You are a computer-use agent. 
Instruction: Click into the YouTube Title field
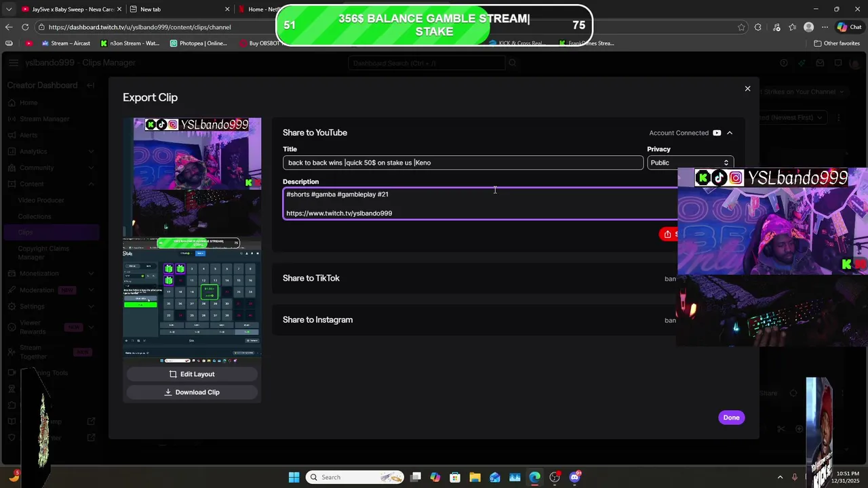(462, 163)
